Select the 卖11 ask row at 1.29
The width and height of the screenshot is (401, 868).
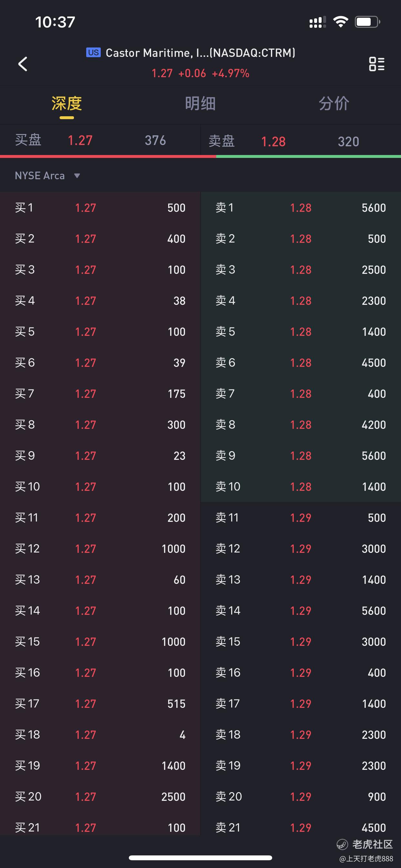click(301, 518)
